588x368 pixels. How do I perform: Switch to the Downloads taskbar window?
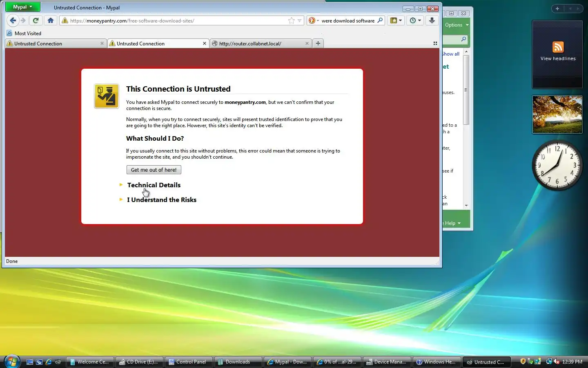(238, 362)
